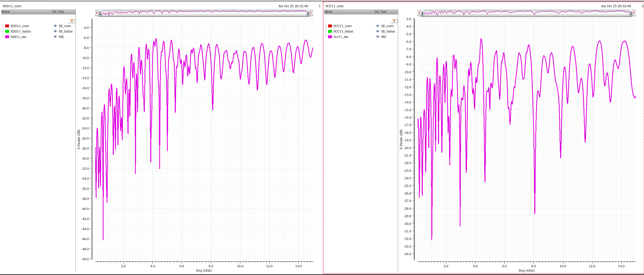Click the filter funnel icon in SCC11_conv legend
The height and width of the screenshot is (275, 644).
(394, 21)
